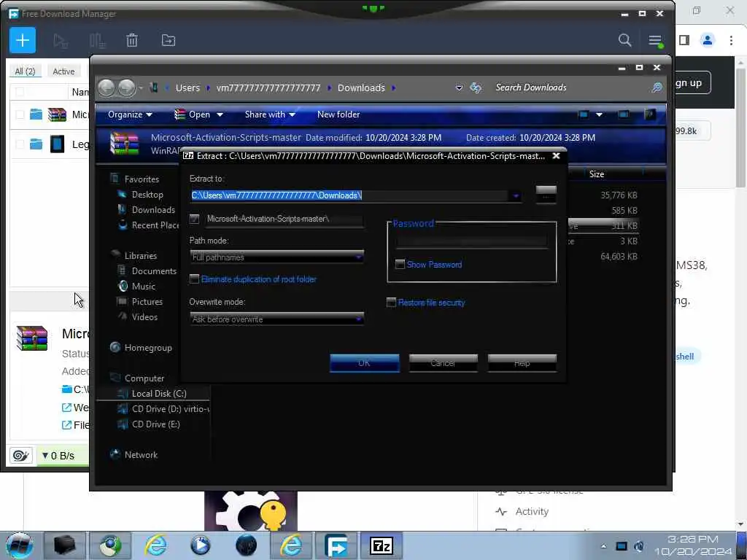747x560 pixels.
Task: Enable Eliminate duplication of root folder
Action: pos(194,279)
